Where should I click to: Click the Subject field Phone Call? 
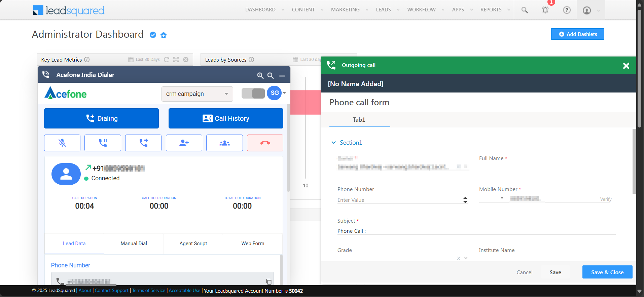(x=476, y=231)
